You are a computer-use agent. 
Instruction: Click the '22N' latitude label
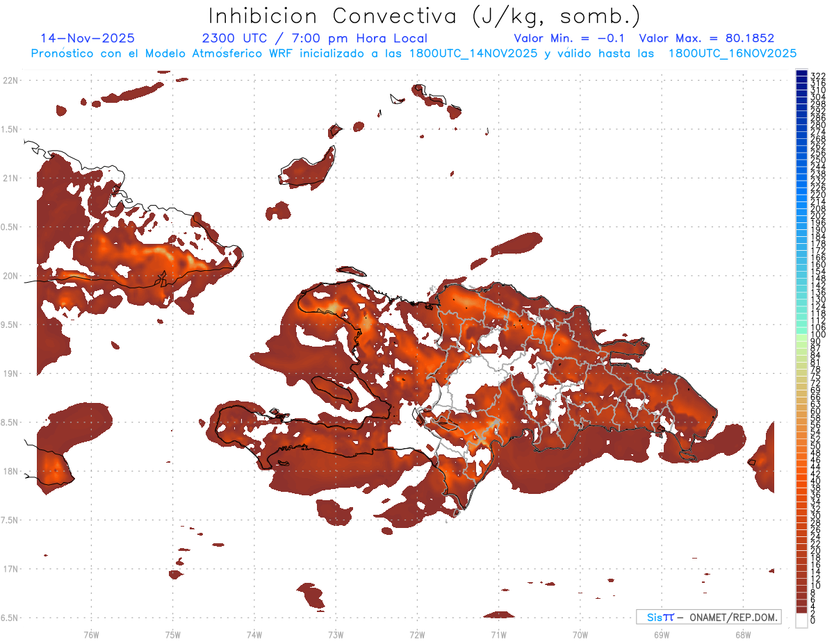[10, 81]
